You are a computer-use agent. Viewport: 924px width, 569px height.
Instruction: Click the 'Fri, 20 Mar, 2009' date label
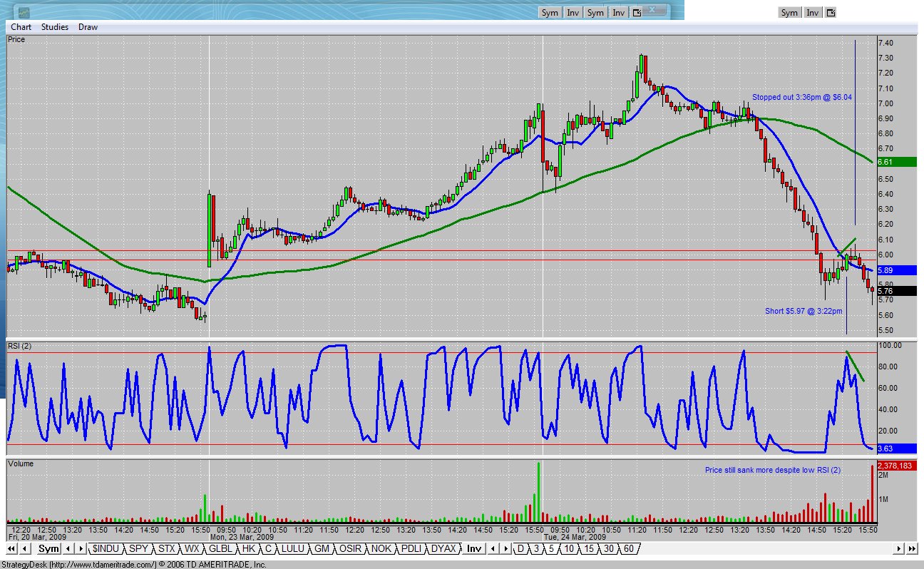(36, 537)
